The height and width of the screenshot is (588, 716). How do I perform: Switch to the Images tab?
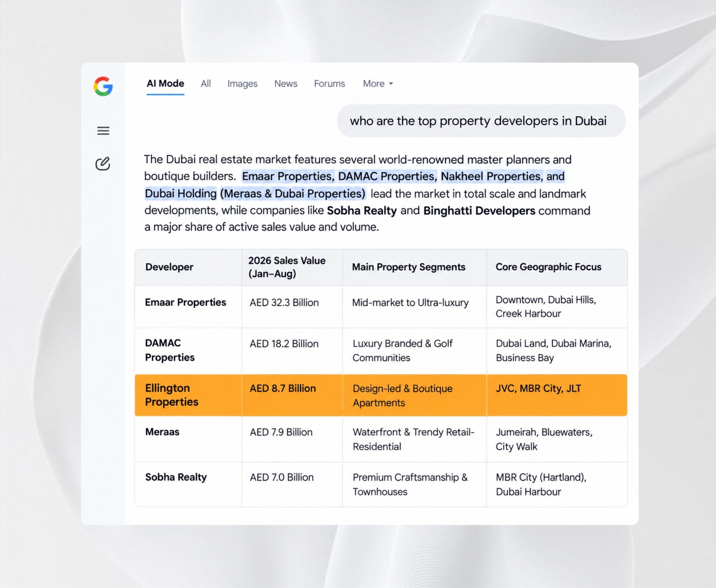[x=242, y=84]
